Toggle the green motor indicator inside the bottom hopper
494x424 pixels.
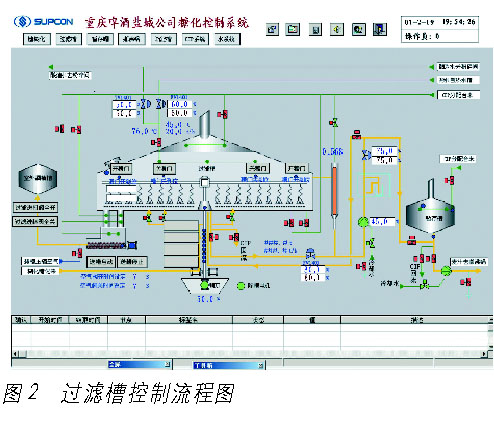coord(204,285)
